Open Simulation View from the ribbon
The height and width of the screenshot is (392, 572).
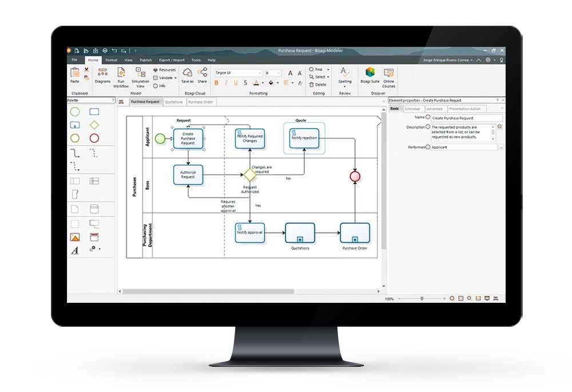click(140, 76)
